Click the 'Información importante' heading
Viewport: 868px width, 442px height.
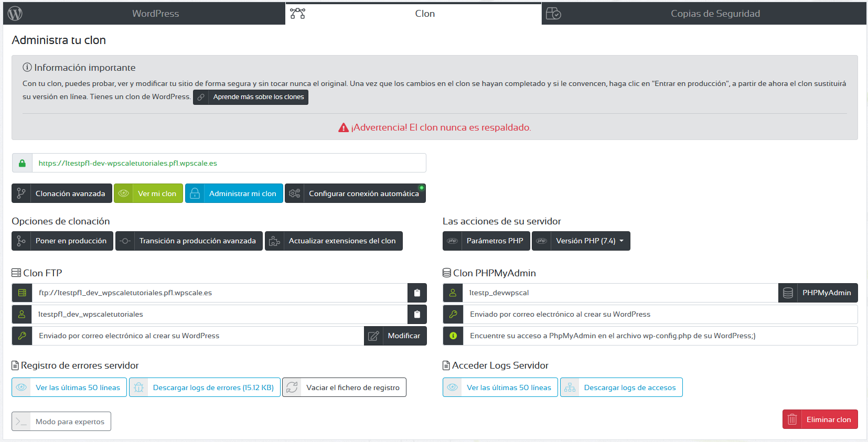(x=84, y=68)
